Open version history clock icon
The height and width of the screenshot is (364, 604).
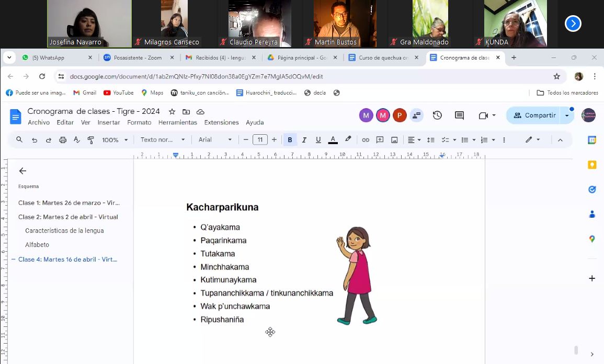[x=437, y=115]
